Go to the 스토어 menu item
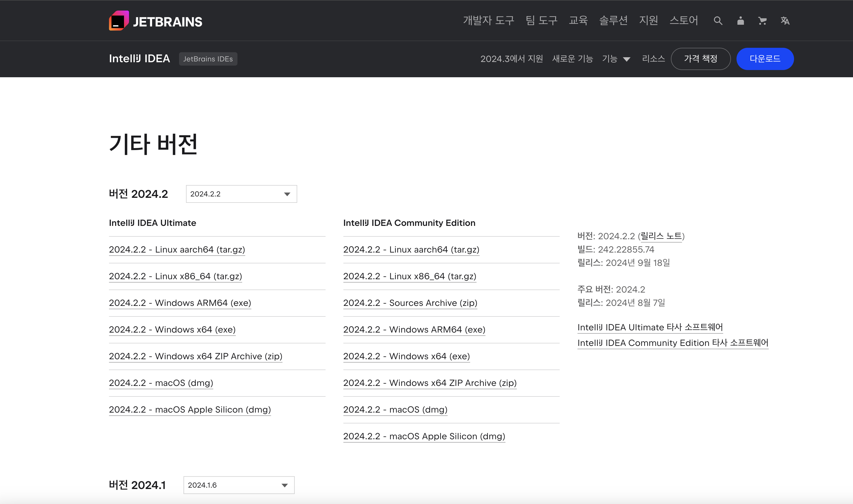853x504 pixels. [683, 20]
